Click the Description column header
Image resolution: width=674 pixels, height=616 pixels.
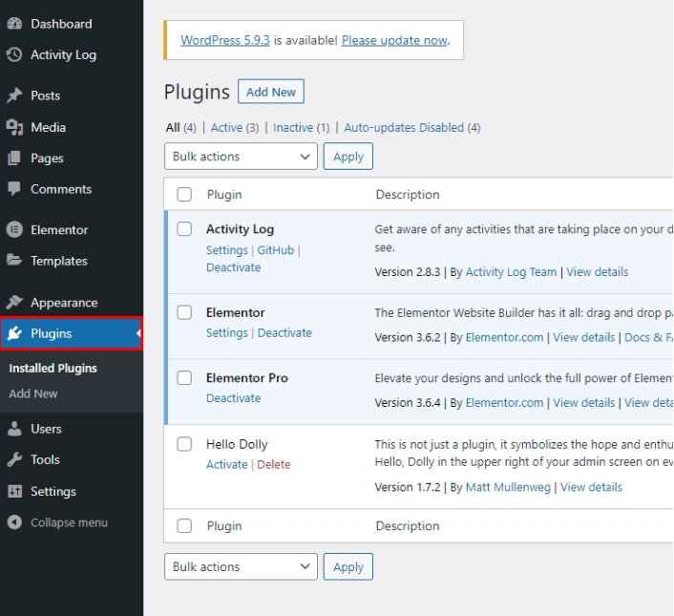(x=408, y=195)
